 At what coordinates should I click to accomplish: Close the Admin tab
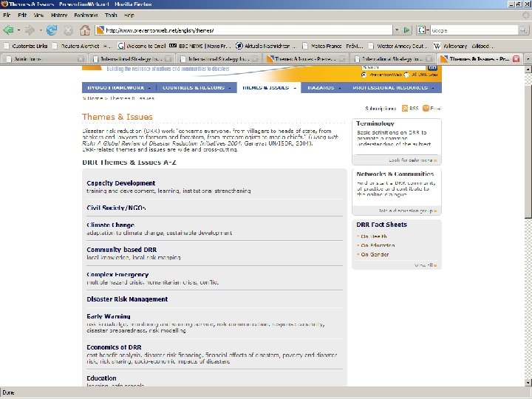[x=81, y=58]
